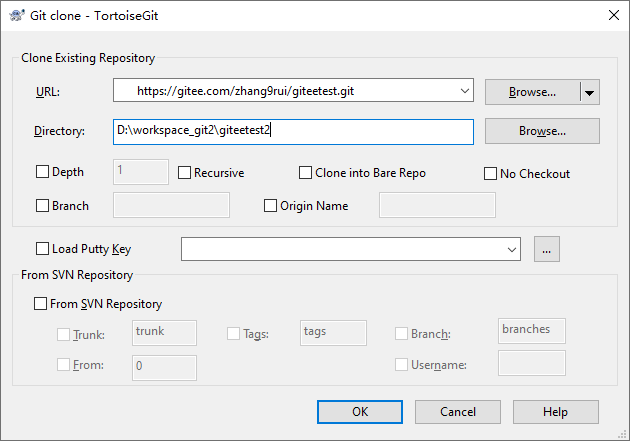This screenshot has width=630, height=441.
Task: Close the Git clone dialog
Action: tap(614, 16)
